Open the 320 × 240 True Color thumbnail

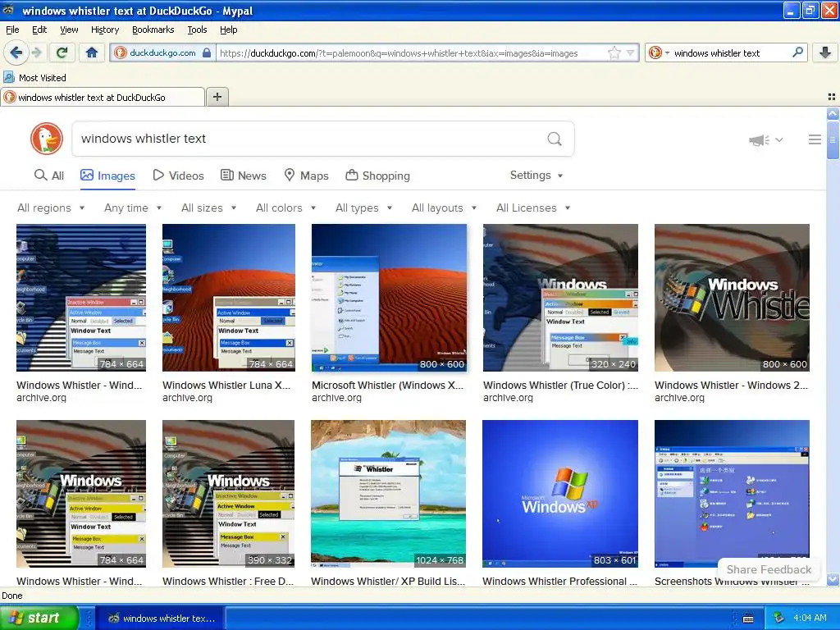point(560,297)
